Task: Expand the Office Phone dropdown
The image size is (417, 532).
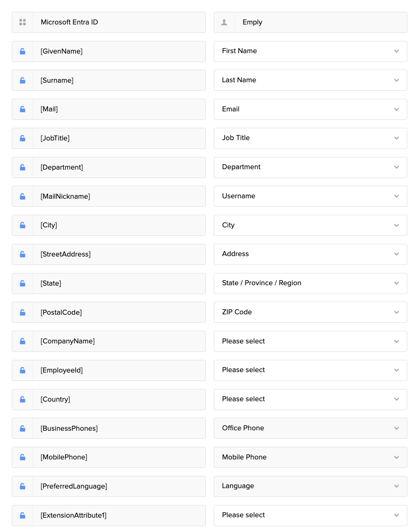Action: click(x=310, y=428)
